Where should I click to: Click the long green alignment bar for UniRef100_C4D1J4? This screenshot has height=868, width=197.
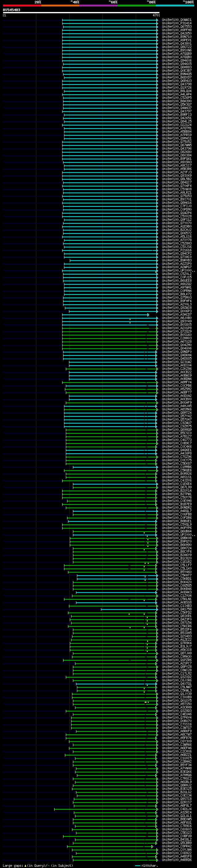(106, 809)
